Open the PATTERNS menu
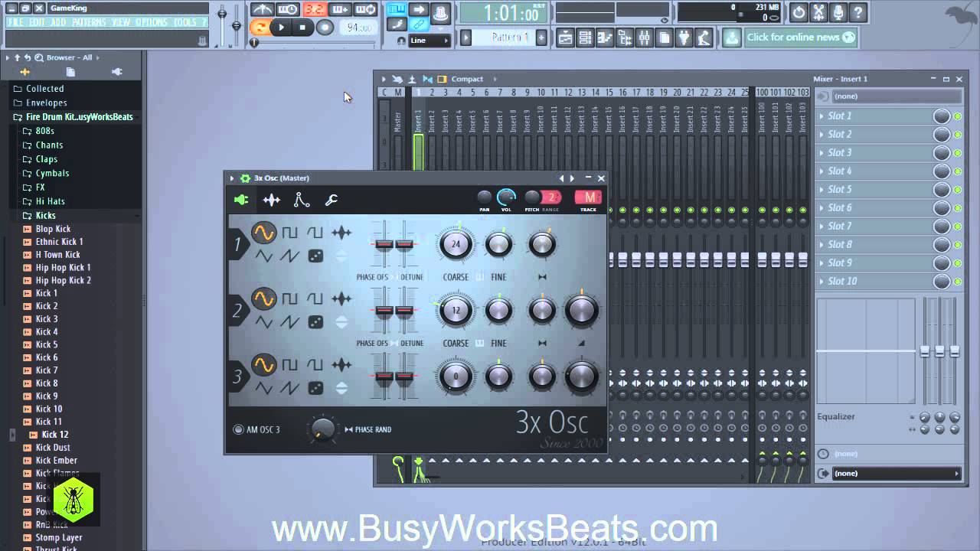 (90, 22)
